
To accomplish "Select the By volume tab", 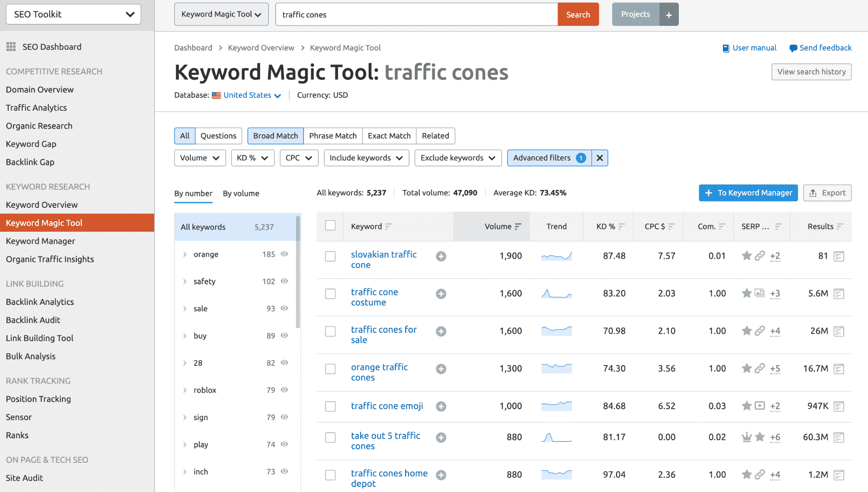I will pyautogui.click(x=241, y=194).
